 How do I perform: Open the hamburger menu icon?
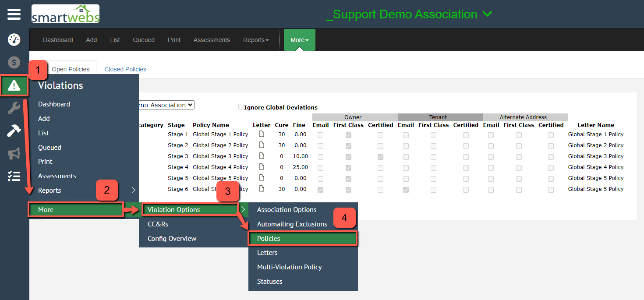coord(14,14)
